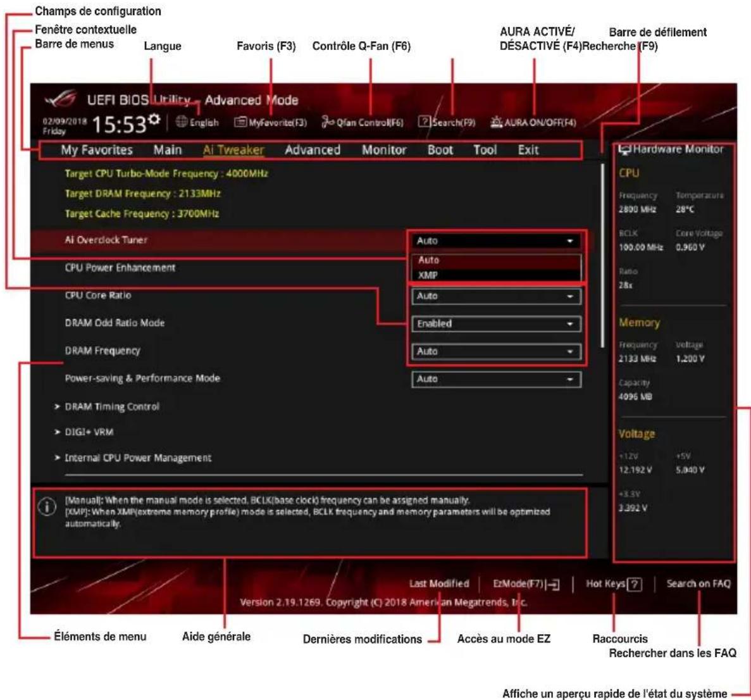Viewport: 751px width, 700px height.
Task: Click the AURA light icon
Action: tap(496, 122)
